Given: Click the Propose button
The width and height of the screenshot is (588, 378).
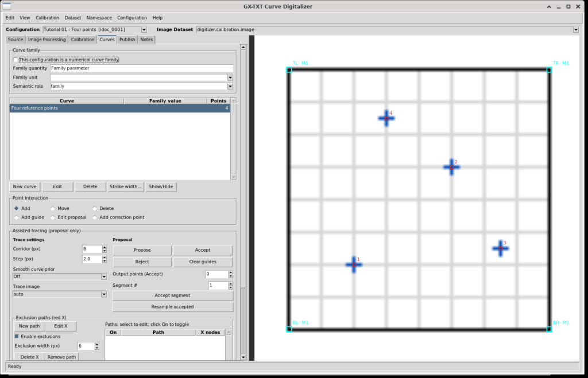Looking at the screenshot, I should pos(142,250).
